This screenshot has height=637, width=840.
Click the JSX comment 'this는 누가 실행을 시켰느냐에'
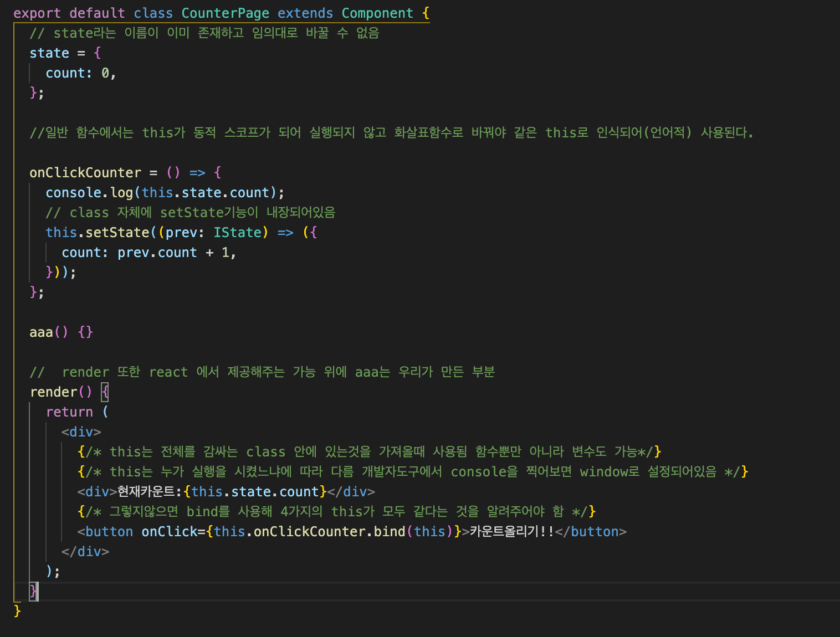413,472
